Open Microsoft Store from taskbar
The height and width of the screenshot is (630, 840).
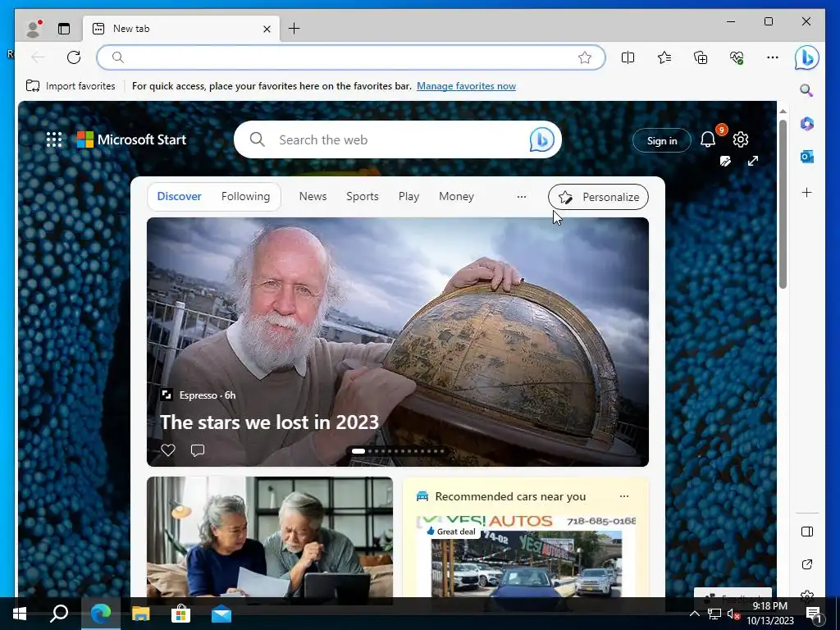click(x=181, y=614)
